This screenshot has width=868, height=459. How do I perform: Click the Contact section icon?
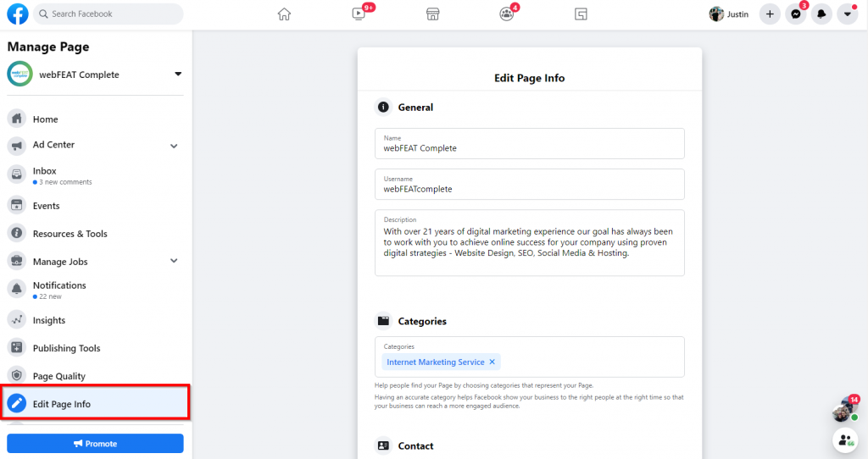383,445
